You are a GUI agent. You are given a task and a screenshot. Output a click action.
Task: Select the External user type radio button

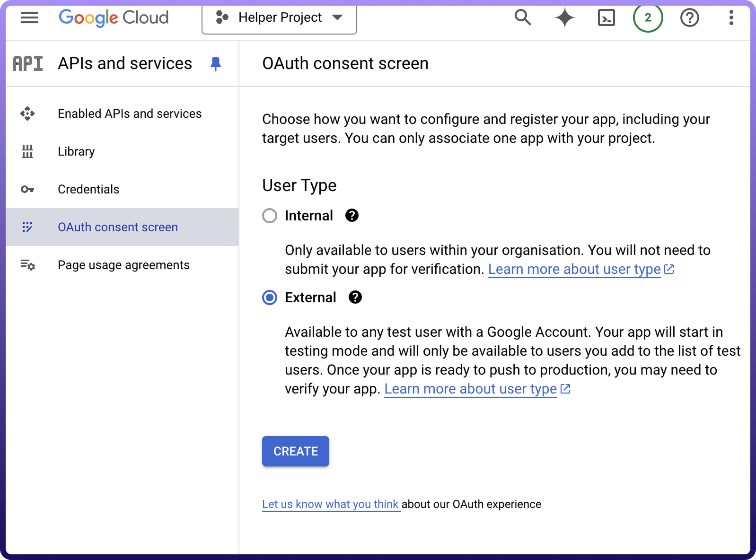tap(270, 297)
